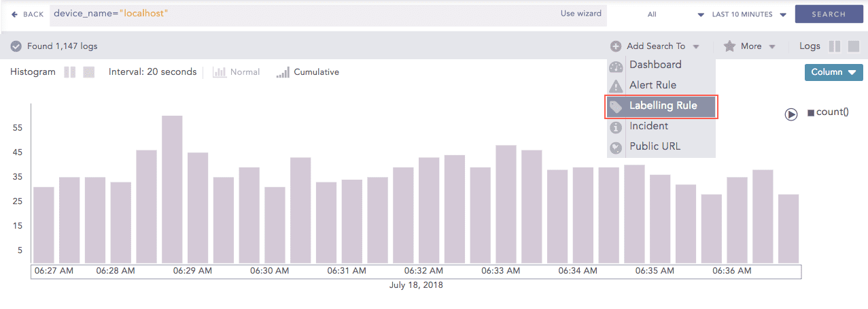868x309 pixels.
Task: Click the Public URL globe icon
Action: coord(616,147)
